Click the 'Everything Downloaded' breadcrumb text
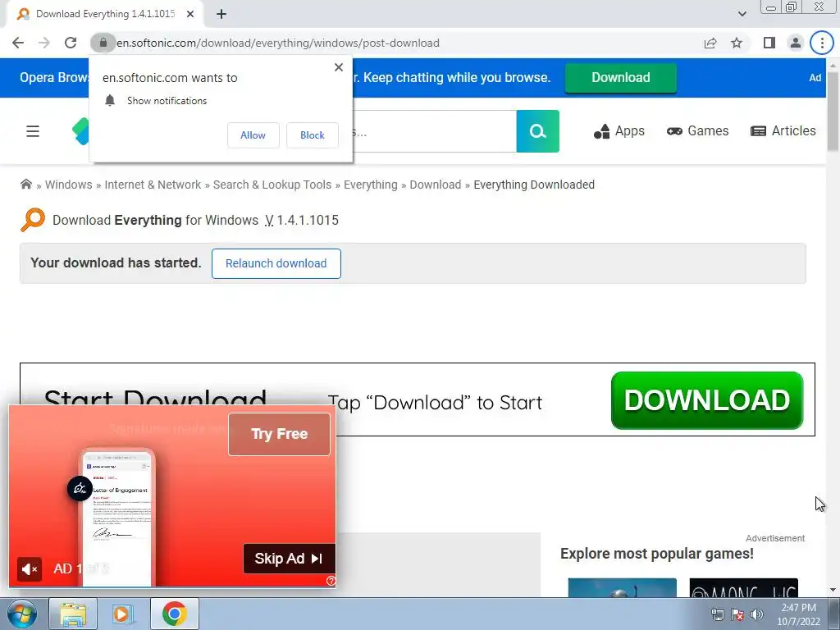 pyautogui.click(x=534, y=185)
